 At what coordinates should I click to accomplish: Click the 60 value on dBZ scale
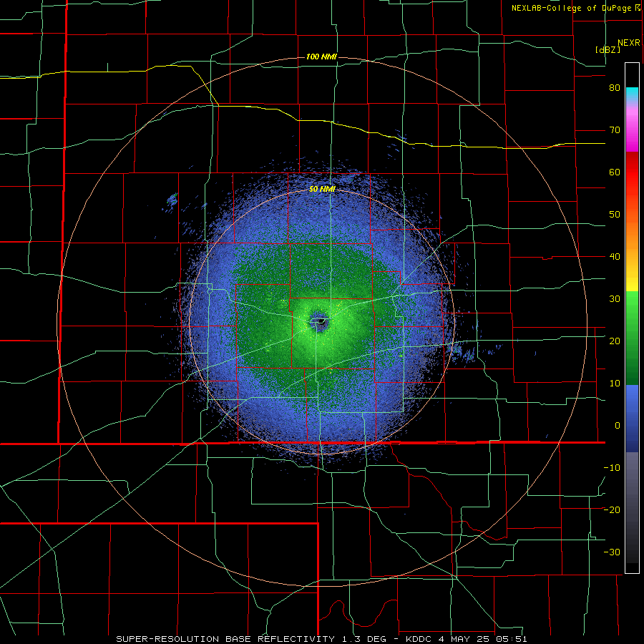click(x=615, y=172)
